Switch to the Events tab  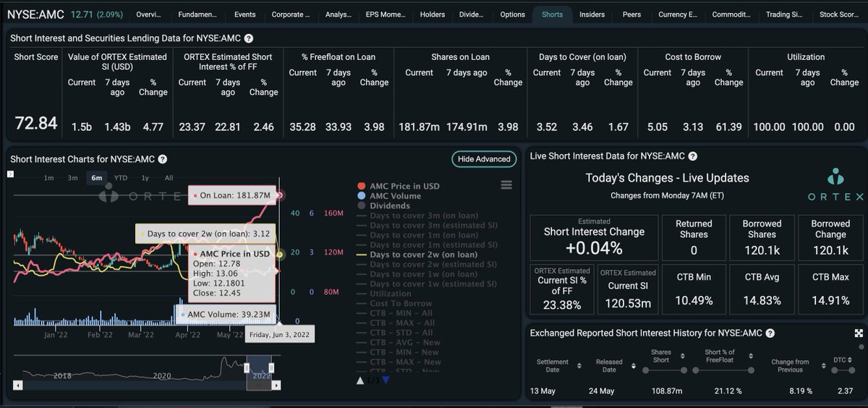(x=244, y=14)
